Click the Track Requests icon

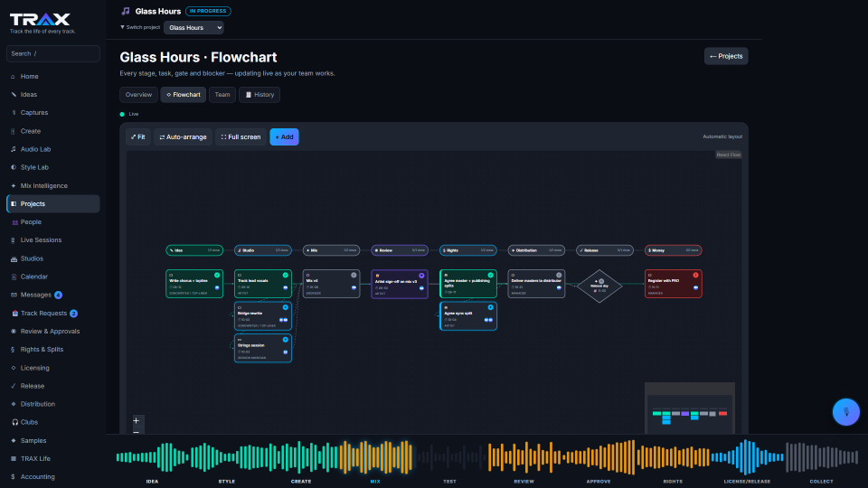coord(15,314)
